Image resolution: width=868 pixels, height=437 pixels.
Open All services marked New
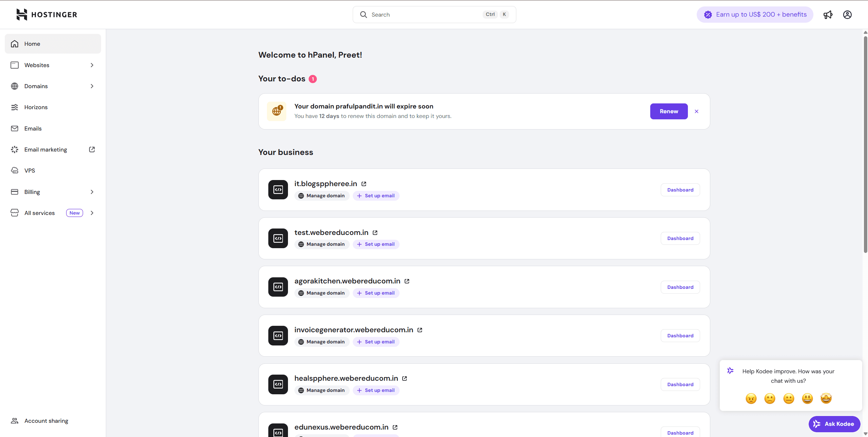pyautogui.click(x=39, y=213)
